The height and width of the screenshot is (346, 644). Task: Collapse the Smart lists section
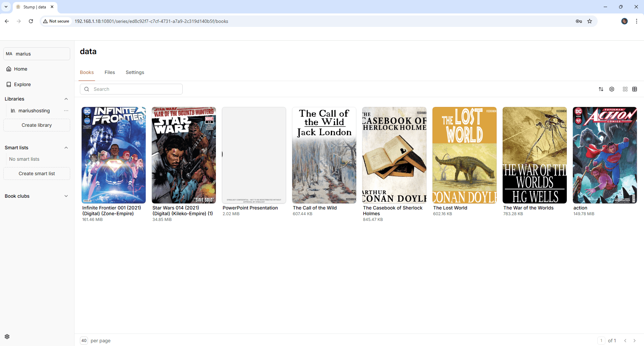pos(66,148)
